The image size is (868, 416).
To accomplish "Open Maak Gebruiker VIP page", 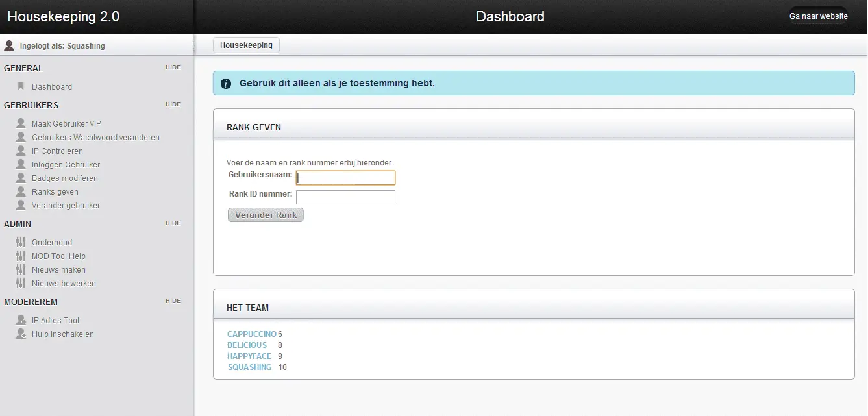I will point(66,123).
